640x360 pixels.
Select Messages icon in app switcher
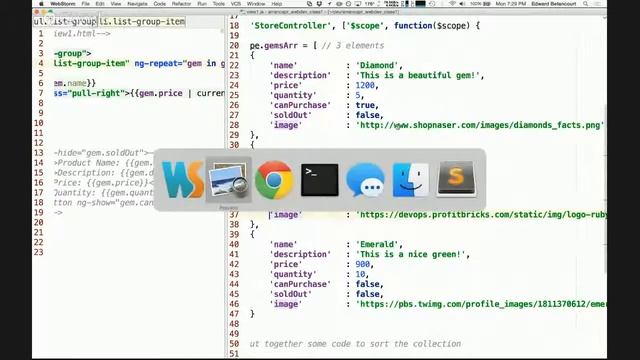pyautogui.click(x=365, y=180)
